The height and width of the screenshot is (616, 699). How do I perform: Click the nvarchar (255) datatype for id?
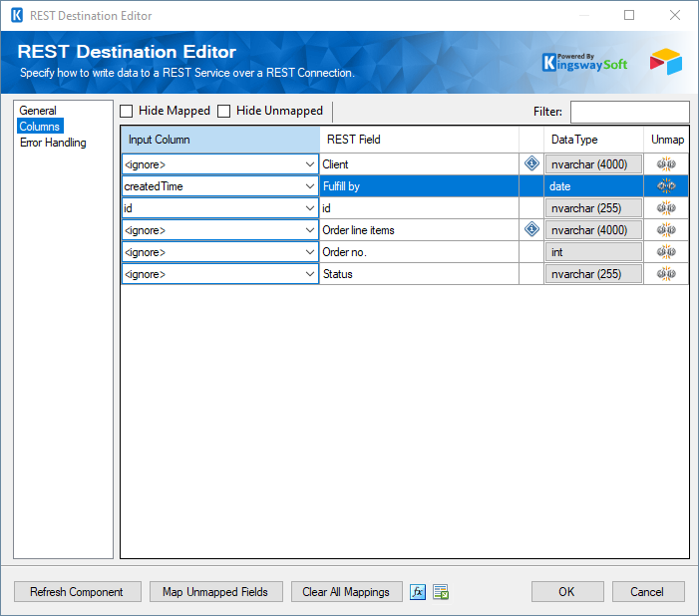pyautogui.click(x=593, y=208)
